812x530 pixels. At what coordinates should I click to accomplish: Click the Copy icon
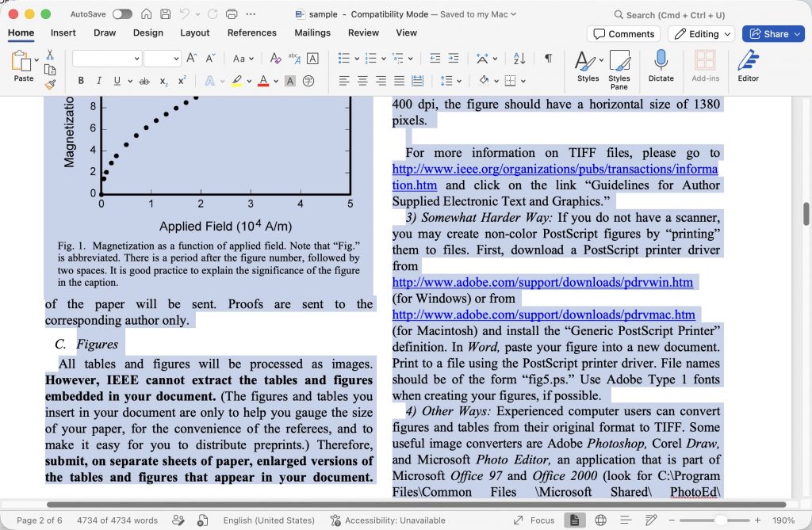(x=50, y=70)
